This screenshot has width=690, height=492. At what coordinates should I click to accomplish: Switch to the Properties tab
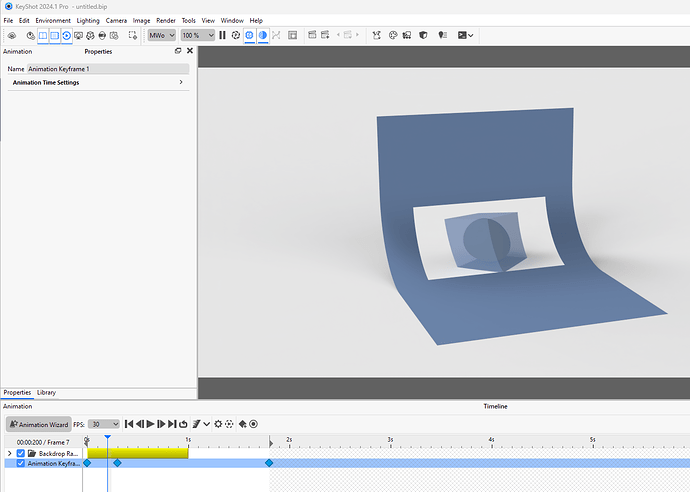click(x=17, y=393)
